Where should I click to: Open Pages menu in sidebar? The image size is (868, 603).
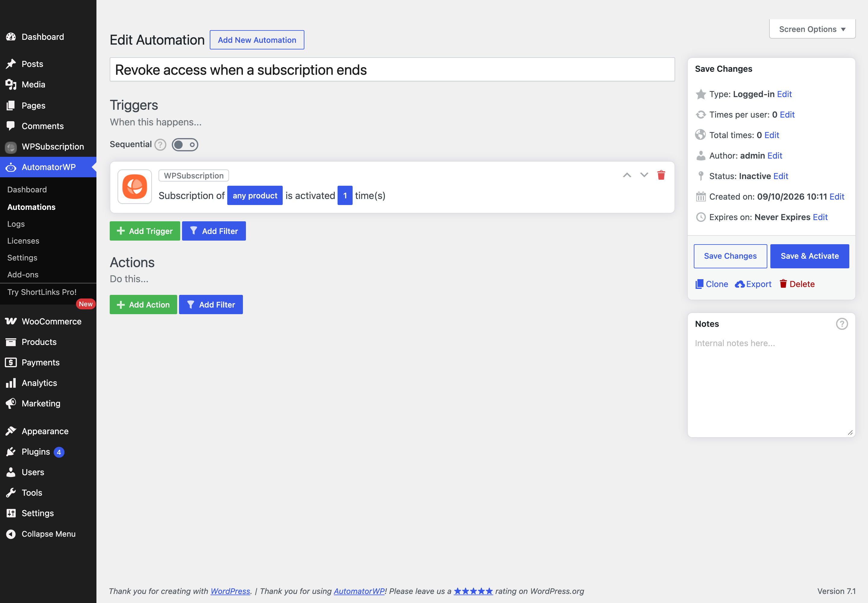tap(48, 106)
